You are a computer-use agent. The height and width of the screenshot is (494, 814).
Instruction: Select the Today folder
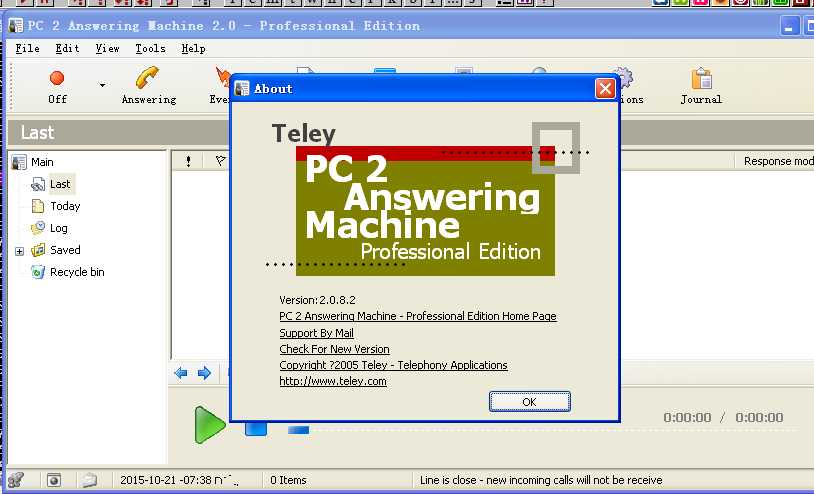[65, 207]
